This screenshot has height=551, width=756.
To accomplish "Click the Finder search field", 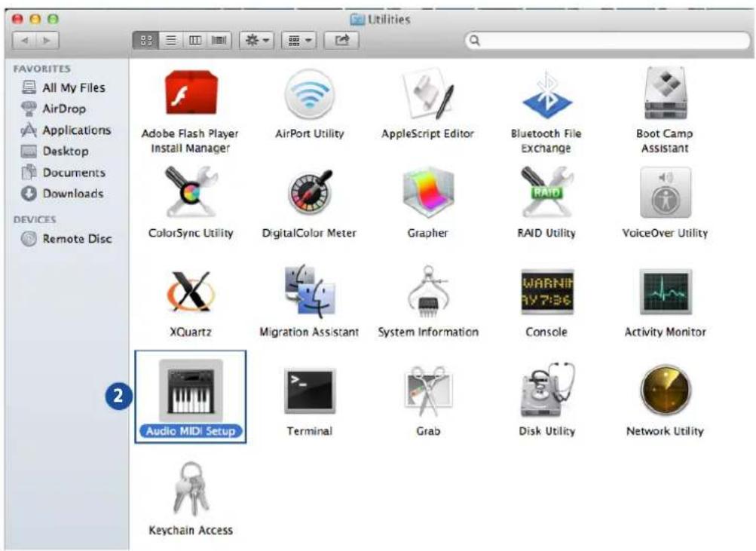I will tap(608, 41).
